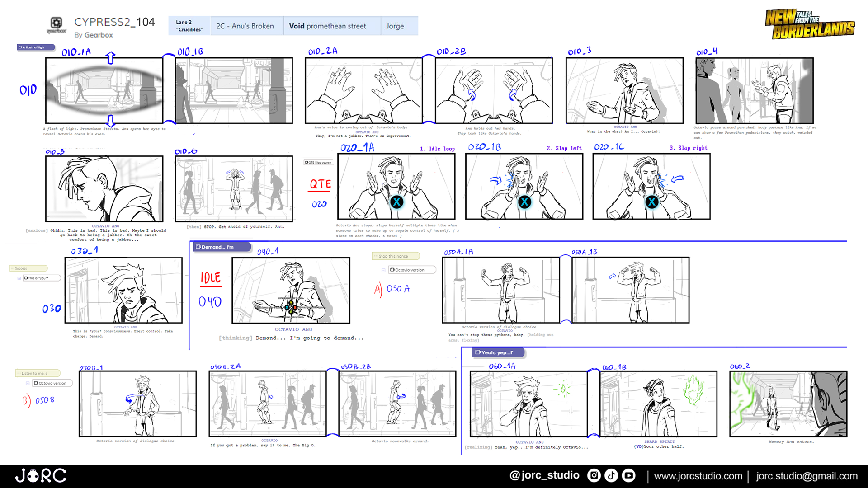Select the '2C - Anu's Broken' tab
The width and height of the screenshot is (868, 488).
coord(245,26)
